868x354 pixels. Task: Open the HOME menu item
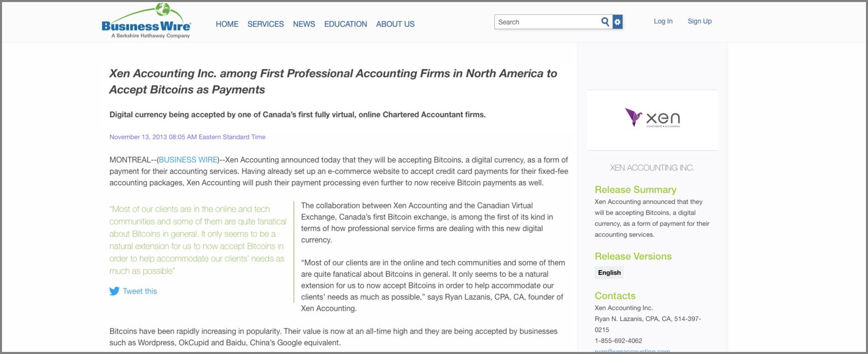point(227,24)
